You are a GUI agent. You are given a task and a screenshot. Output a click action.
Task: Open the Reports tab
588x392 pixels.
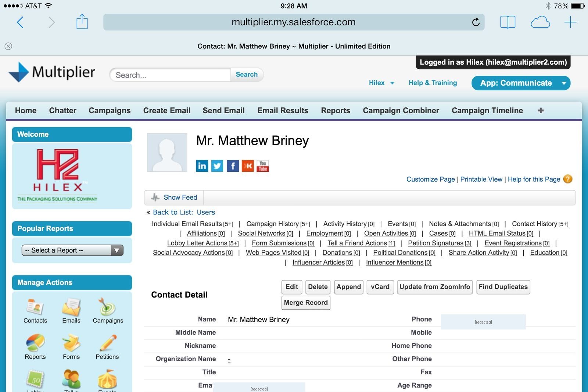coord(336,111)
